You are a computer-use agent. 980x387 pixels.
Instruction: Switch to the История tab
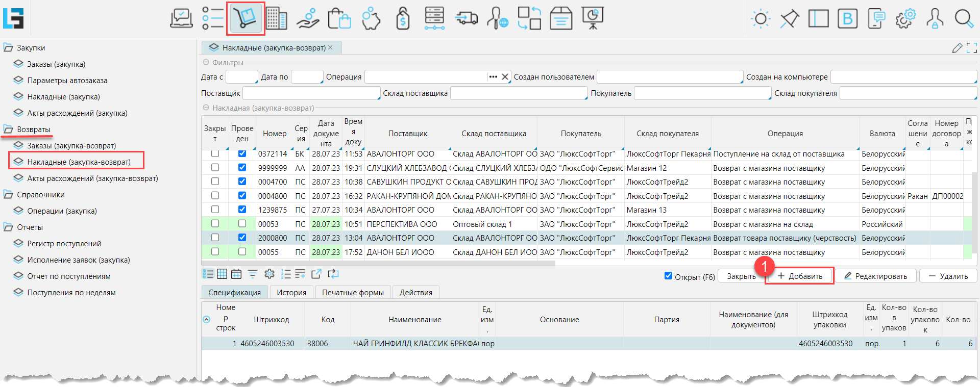click(x=291, y=292)
